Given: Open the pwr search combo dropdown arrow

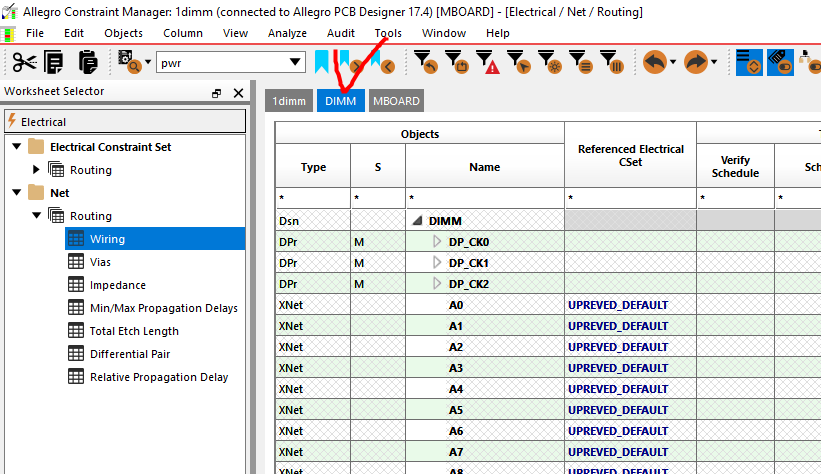Looking at the screenshot, I should coord(295,63).
